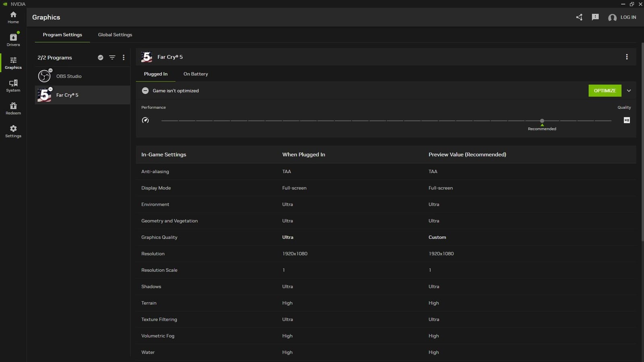
Task: Expand the Optimize dropdown chevron
Action: click(x=629, y=90)
